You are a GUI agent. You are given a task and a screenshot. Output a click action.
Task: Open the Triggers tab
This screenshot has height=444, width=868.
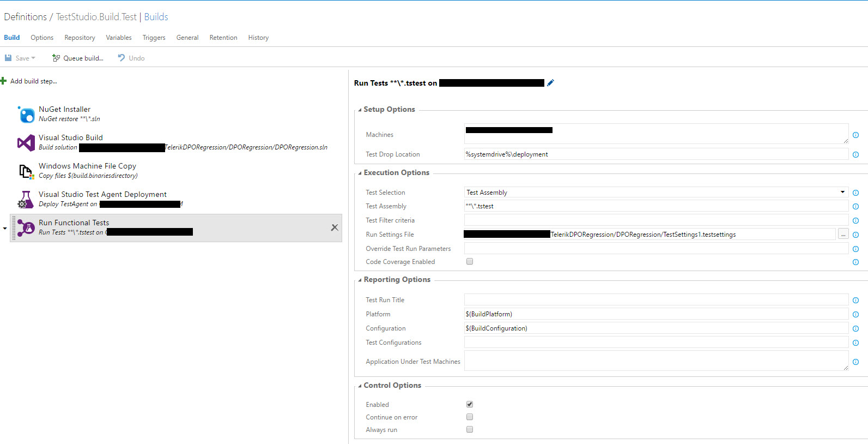tap(154, 38)
